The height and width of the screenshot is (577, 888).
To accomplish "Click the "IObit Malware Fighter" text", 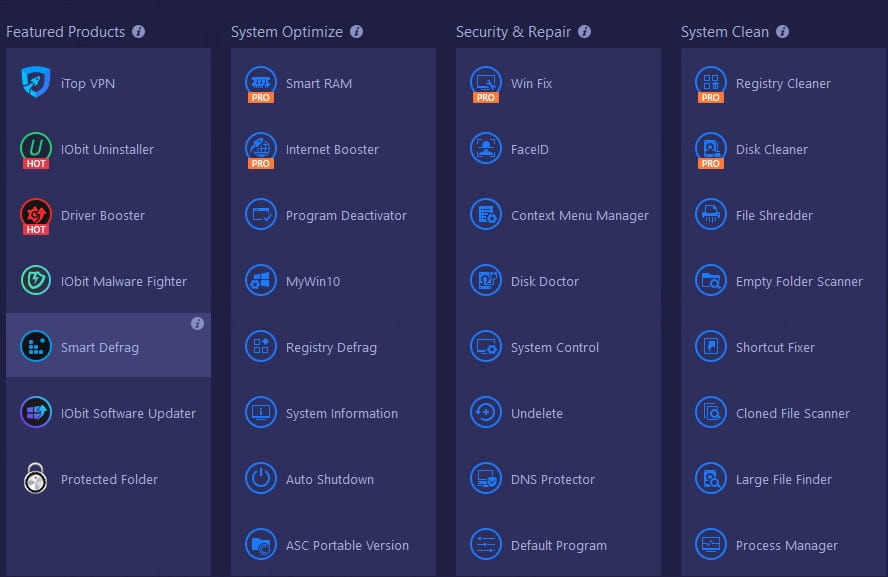I will pos(123,281).
